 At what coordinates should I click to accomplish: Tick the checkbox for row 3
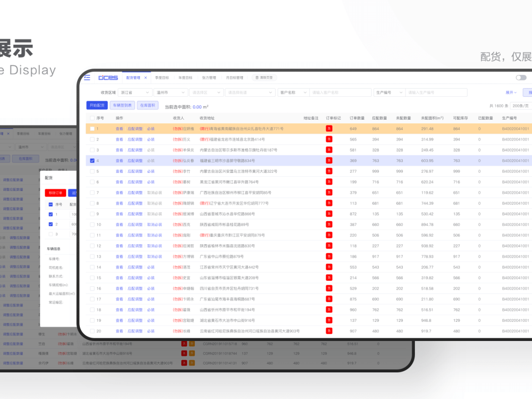point(92,150)
